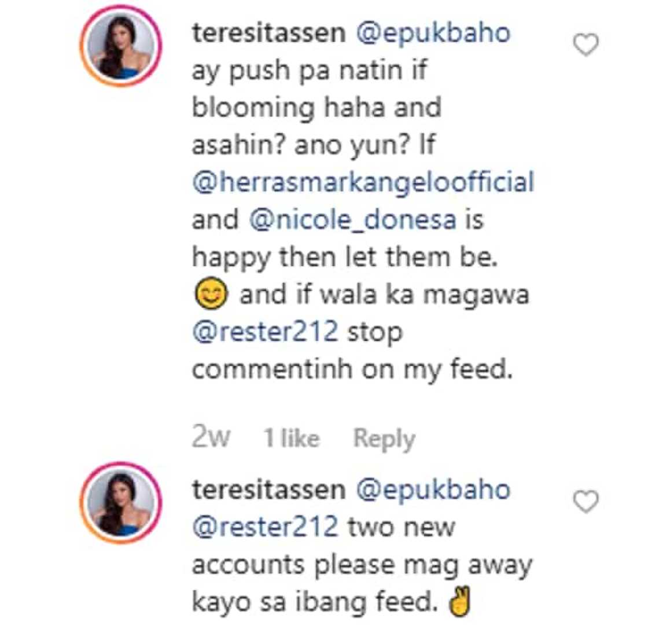This screenshot has width=648, height=644.
Task: Go to the @nicole_donesa profile mention
Action: tap(353, 220)
